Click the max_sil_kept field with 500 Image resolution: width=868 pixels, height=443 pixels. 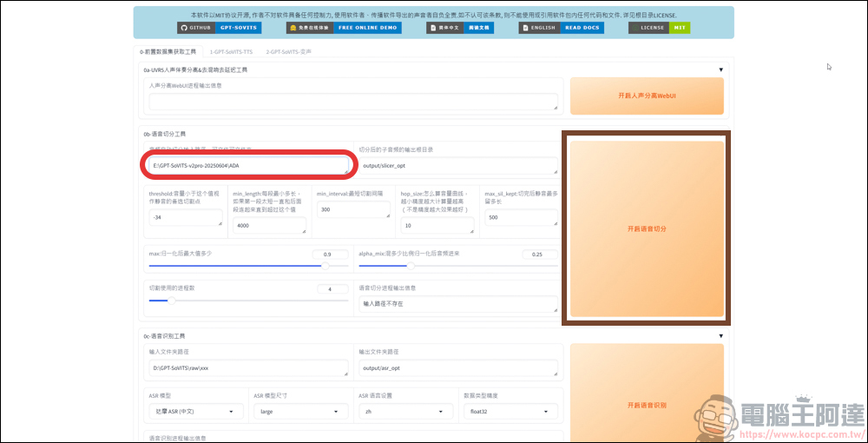pyautogui.click(x=521, y=218)
